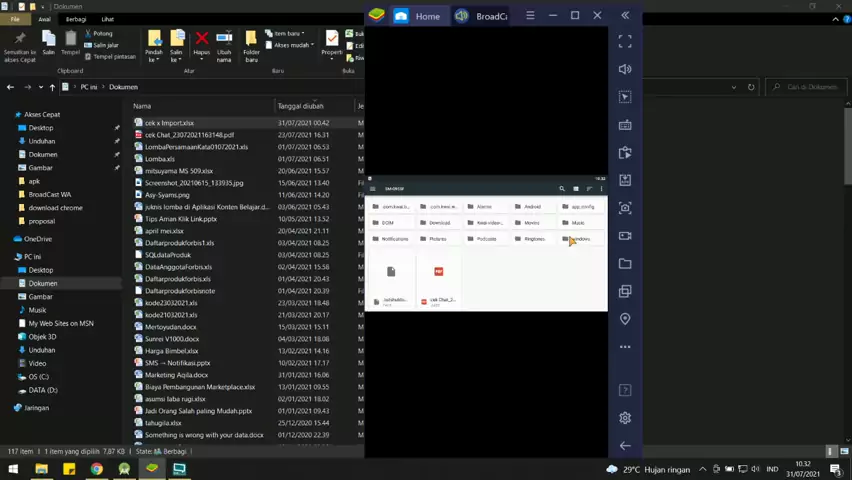The width and height of the screenshot is (852, 480).
Task: Click the BlueStacks volume speaker icon
Action: 625,69
